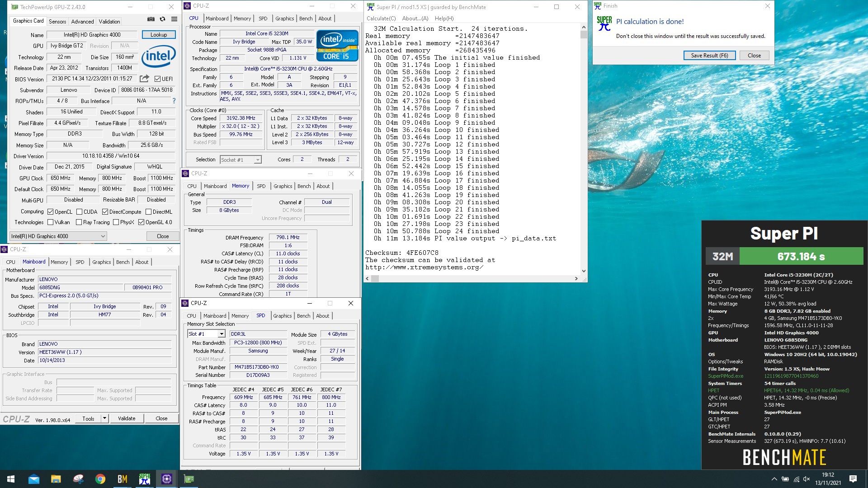Click the Tools button in CPU-Z
The height and width of the screenshot is (488, 868).
click(x=88, y=418)
